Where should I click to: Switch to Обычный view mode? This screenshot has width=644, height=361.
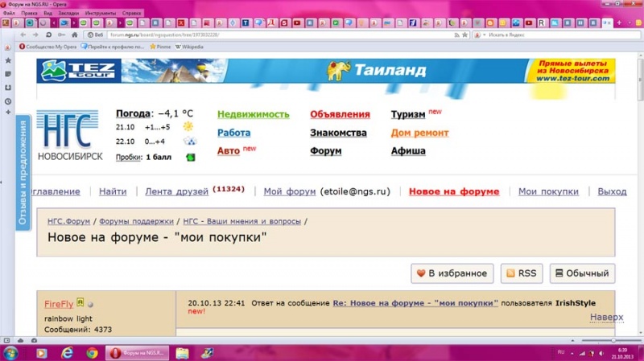point(582,273)
